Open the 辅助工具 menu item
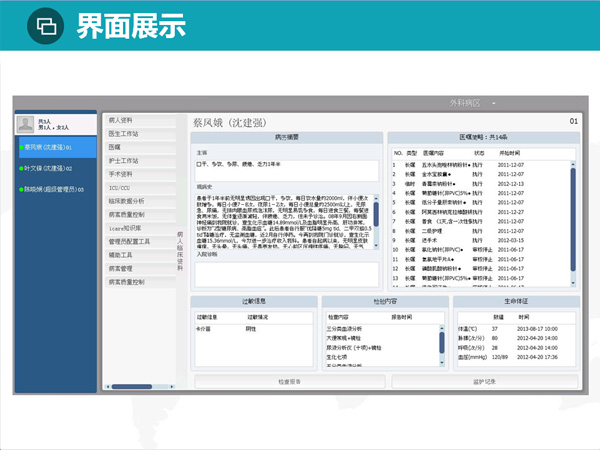Screen dimensions: 600x450 coord(140,255)
